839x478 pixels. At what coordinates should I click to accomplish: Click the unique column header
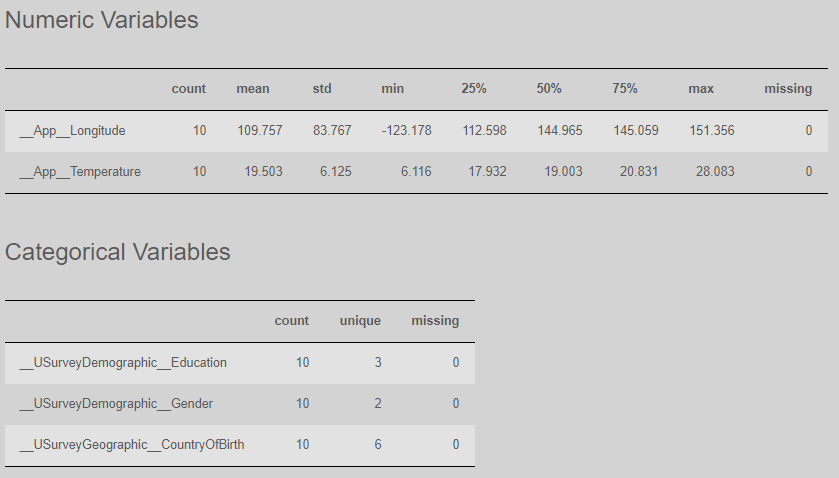coord(360,321)
